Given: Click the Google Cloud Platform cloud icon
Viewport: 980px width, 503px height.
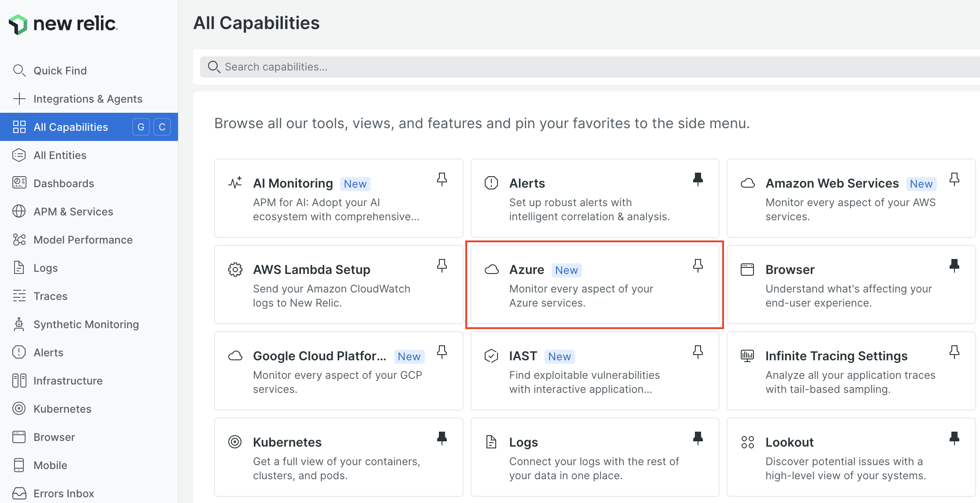Looking at the screenshot, I should pos(235,355).
